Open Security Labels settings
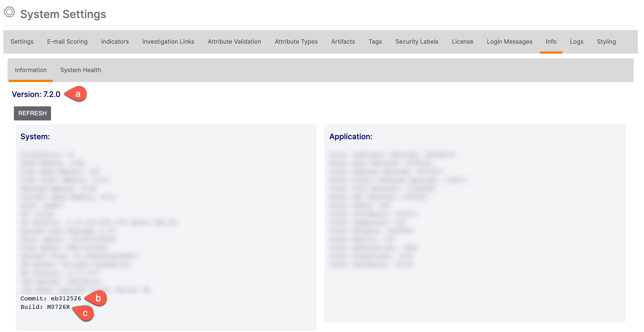 (416, 41)
